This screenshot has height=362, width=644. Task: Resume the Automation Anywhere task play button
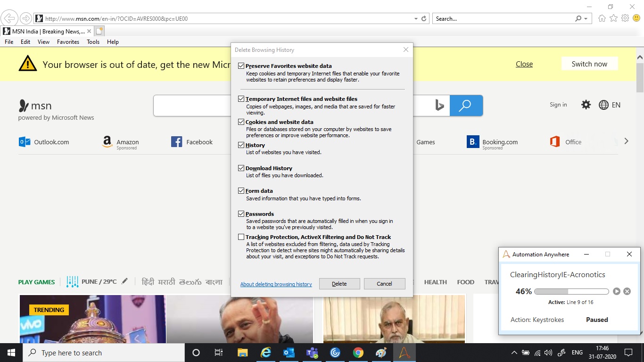click(x=617, y=291)
